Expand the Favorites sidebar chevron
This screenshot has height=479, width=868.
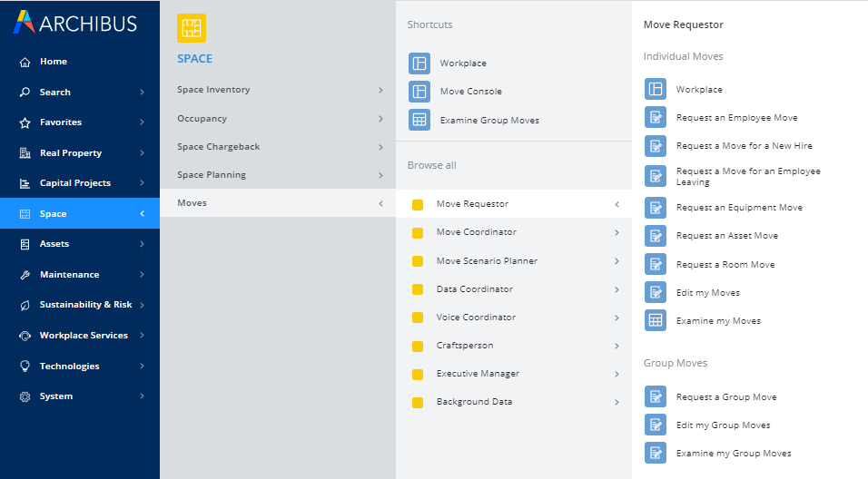[143, 122]
